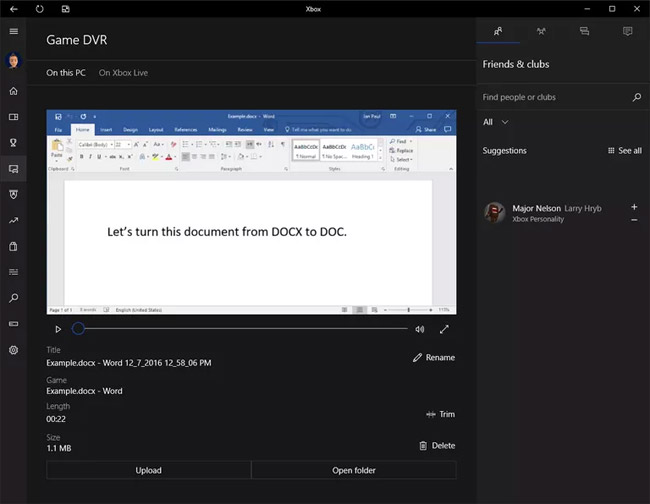Viewport: 650px width, 504px height.
Task: Toggle fullscreen for the video clip
Action: [x=444, y=329]
